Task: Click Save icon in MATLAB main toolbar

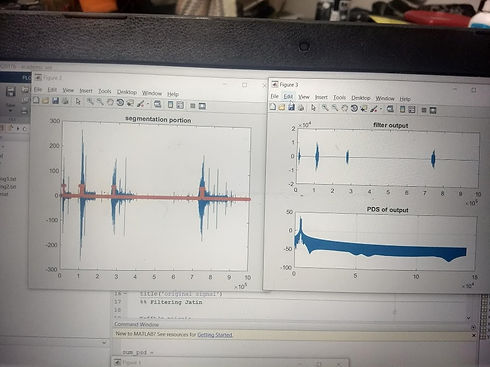Action: pos(10,92)
